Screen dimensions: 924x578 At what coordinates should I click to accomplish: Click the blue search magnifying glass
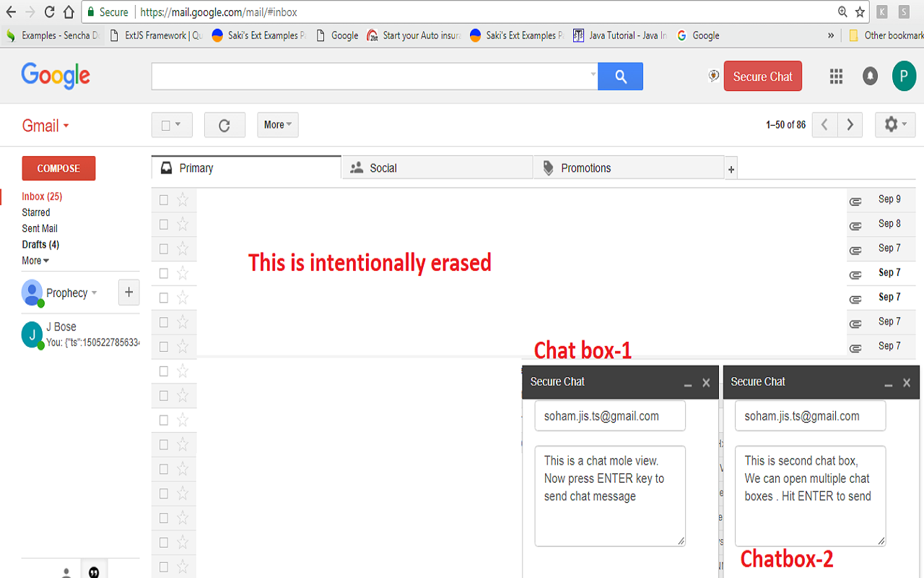[x=620, y=76]
